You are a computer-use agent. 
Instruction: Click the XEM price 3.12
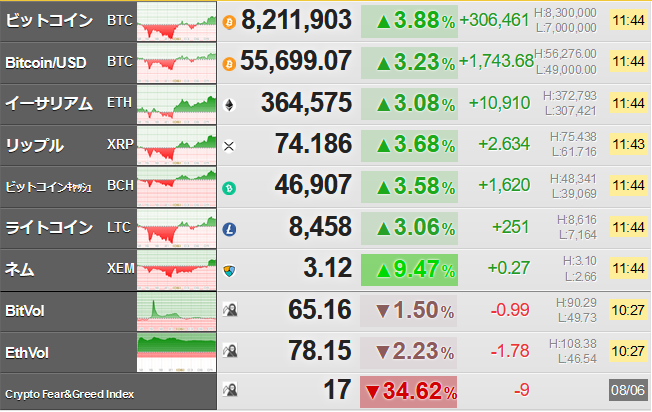pyautogui.click(x=328, y=267)
